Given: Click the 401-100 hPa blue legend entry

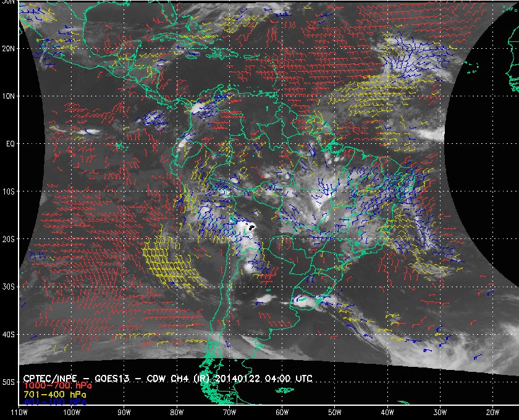Looking at the screenshot, I should tap(54, 402).
